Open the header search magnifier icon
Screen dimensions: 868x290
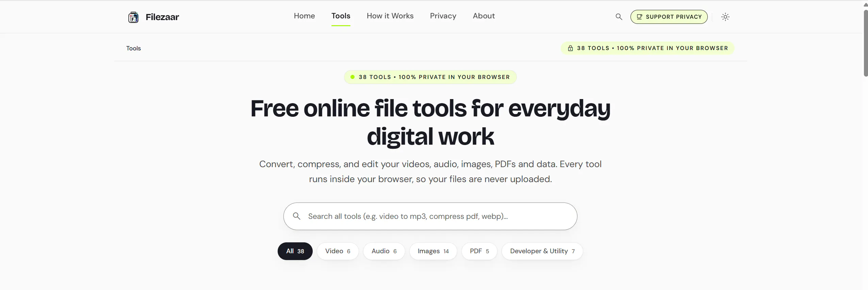click(x=619, y=17)
